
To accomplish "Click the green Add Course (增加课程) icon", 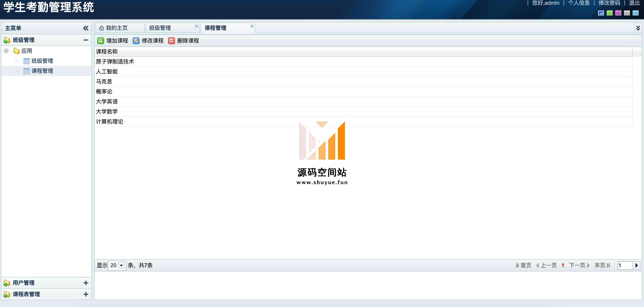I will tap(100, 40).
